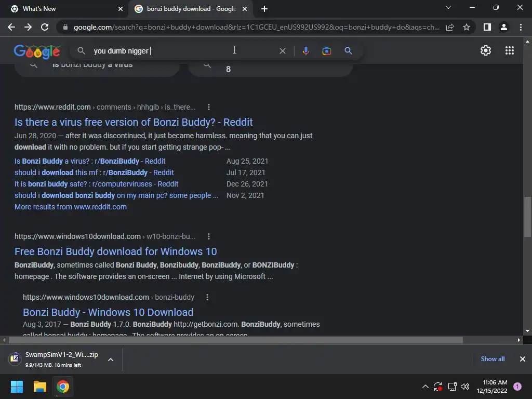Open the Chrome side panel
Image resolution: width=532 pixels, height=399 pixels.
click(487, 27)
